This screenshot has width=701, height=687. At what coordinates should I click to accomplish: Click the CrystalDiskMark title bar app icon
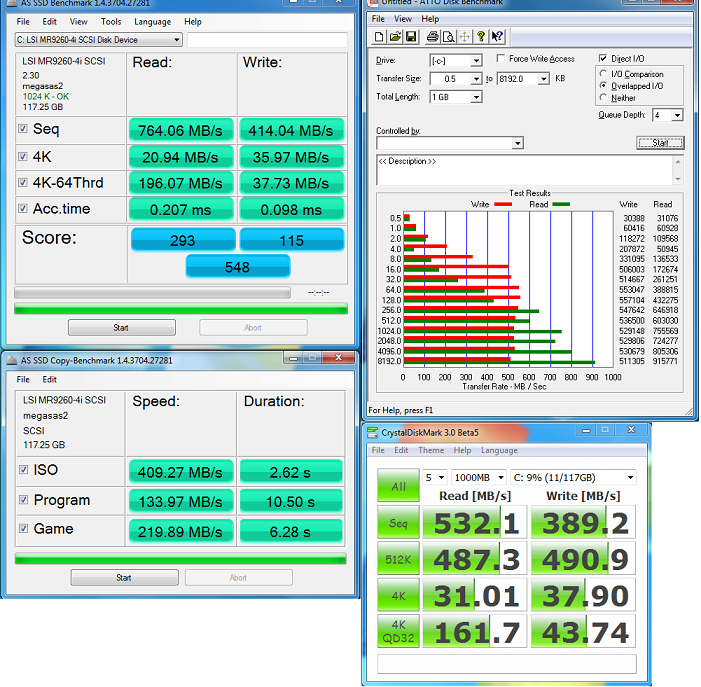point(372,432)
